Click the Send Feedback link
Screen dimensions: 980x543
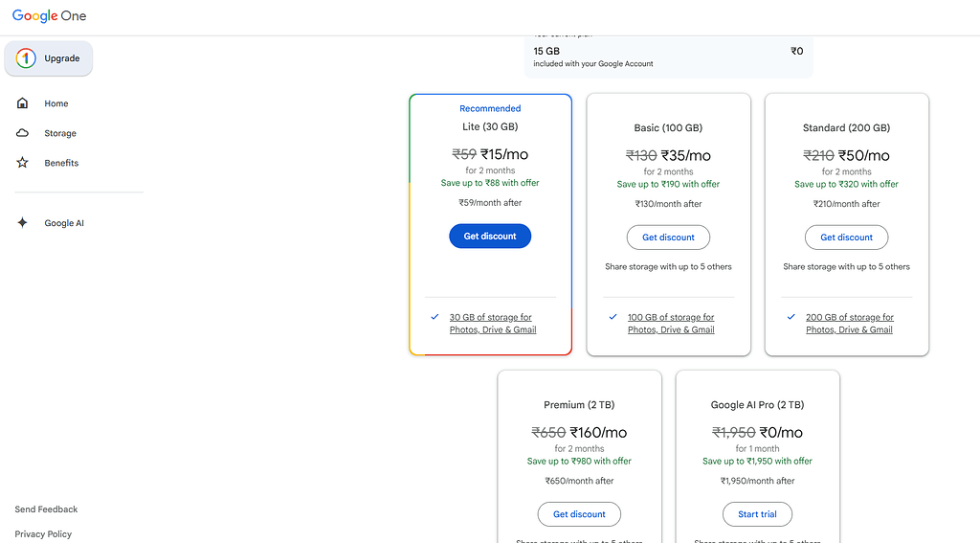(x=46, y=509)
